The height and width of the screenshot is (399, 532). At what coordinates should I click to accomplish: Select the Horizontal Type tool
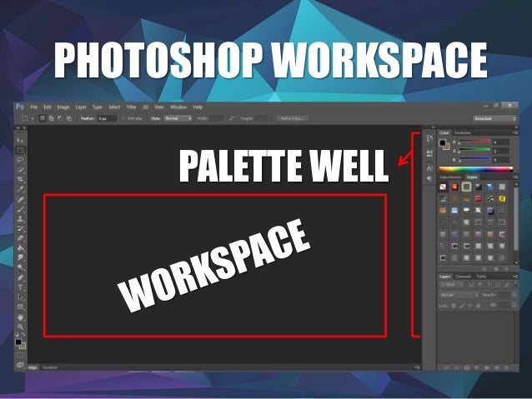point(20,287)
